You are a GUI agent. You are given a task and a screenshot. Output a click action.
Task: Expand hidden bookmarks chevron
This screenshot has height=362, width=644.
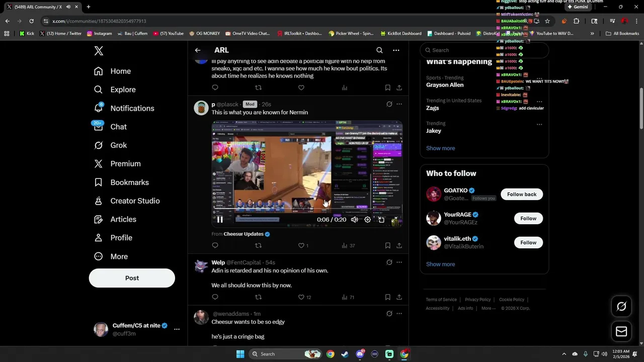coord(592,34)
